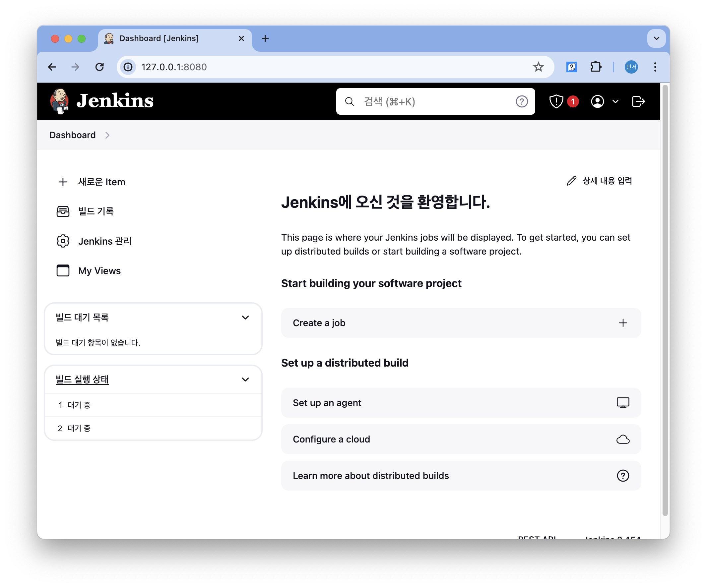707x588 pixels.
Task: Click the logout icon in header
Action: (638, 101)
